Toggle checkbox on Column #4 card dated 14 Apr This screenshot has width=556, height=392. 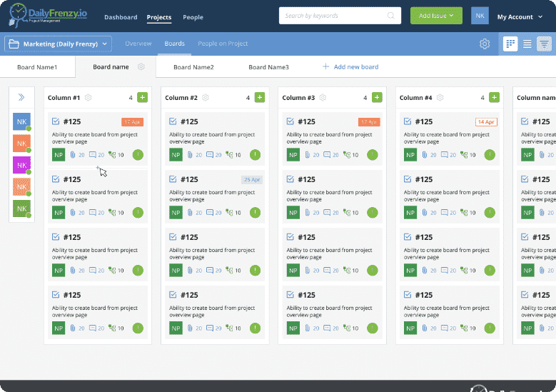pyautogui.click(x=408, y=121)
